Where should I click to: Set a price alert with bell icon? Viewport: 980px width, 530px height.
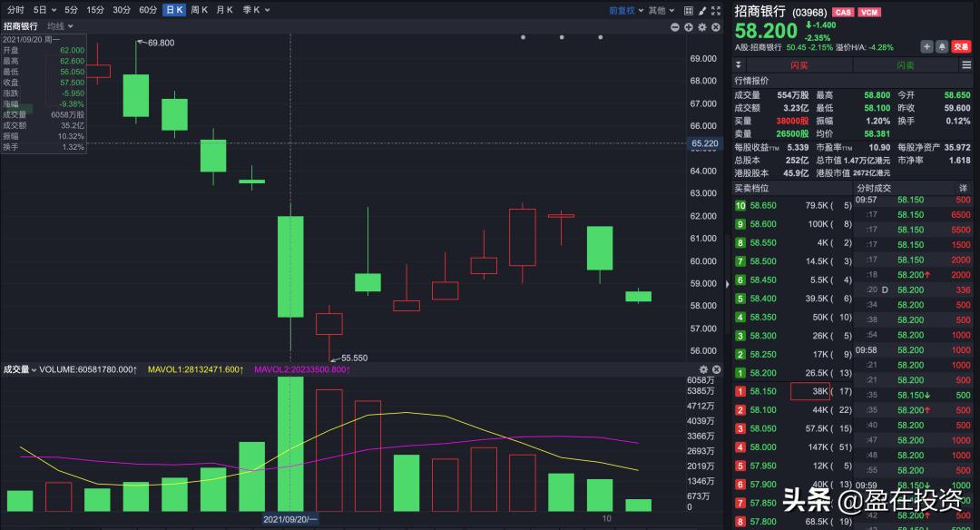942,47
